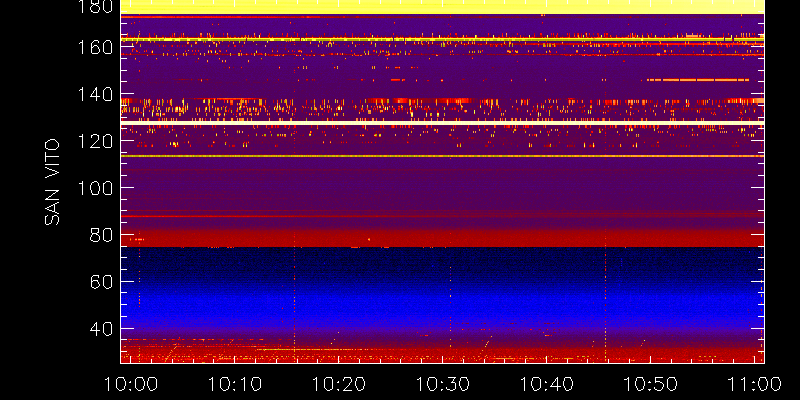Click the 11:00 time axis label
Image resolution: width=800 pixels, height=400 pixels.
(755, 384)
